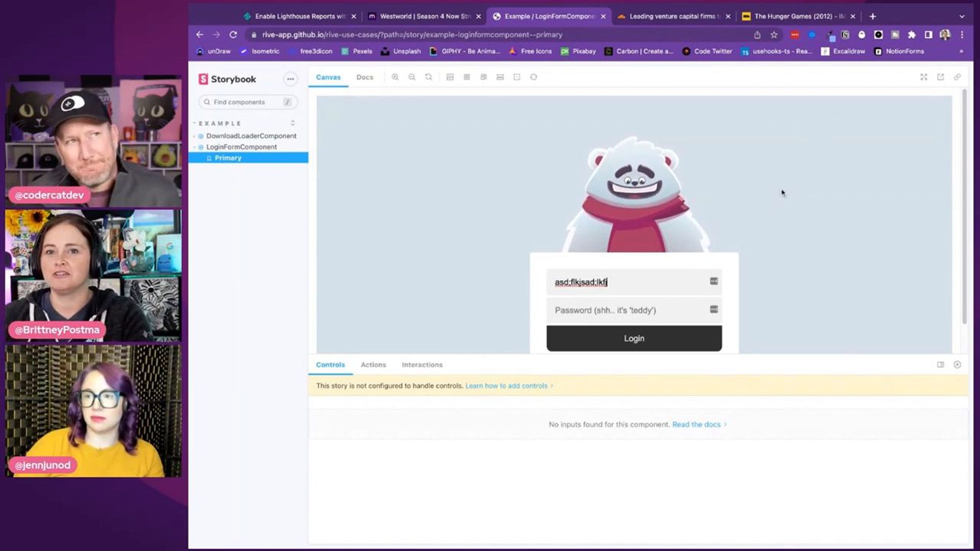
Task: Open the story in a new tab
Action: [x=940, y=77]
